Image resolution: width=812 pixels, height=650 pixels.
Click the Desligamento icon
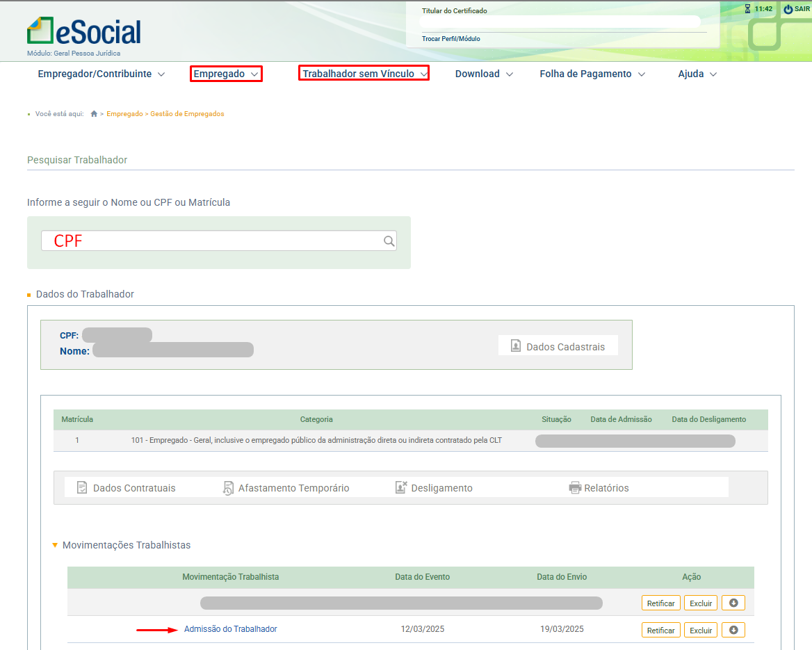401,487
